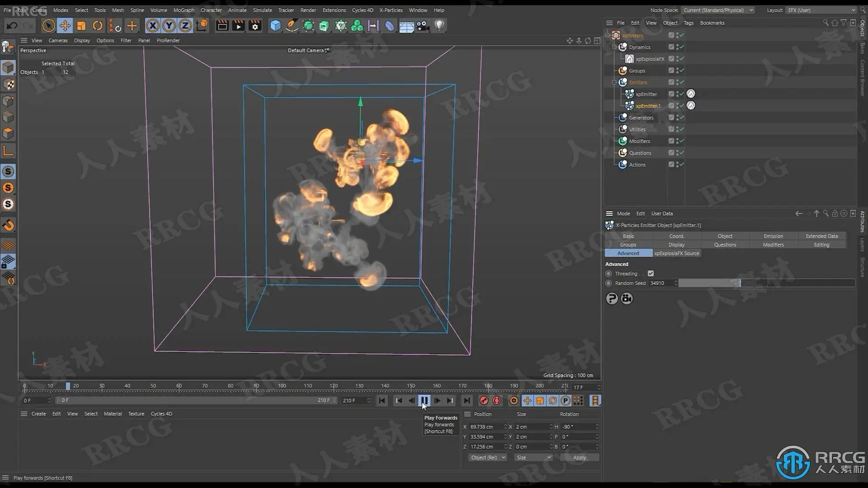This screenshot has width=868, height=488.
Task: Select the Rotate tool
Action: pos(98,26)
